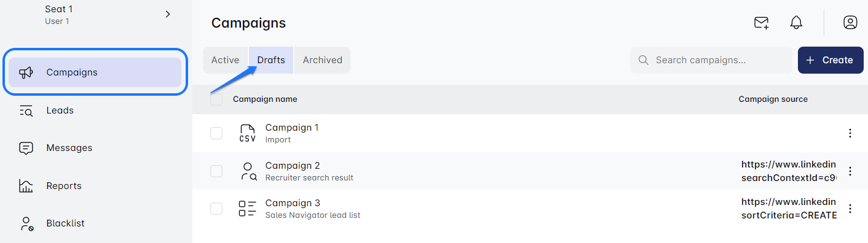Tick the checkbox for Campaign 3
This screenshot has width=868, height=243.
(216, 209)
